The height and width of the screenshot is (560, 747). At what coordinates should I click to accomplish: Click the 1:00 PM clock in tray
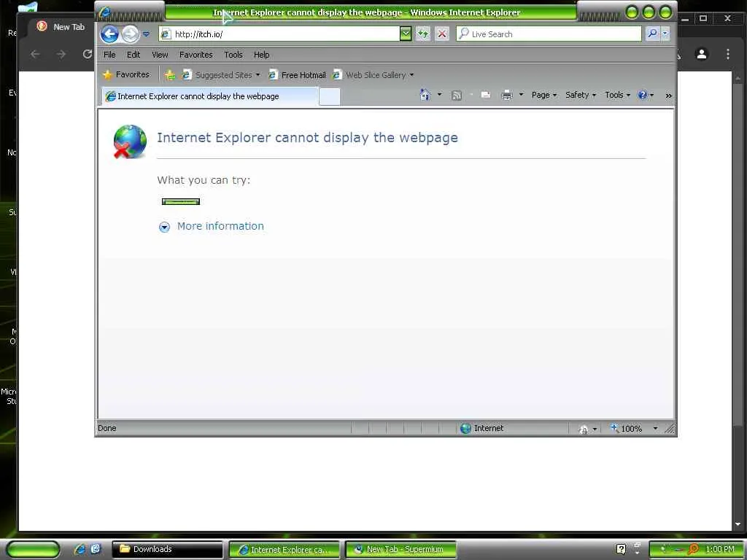coord(720,549)
